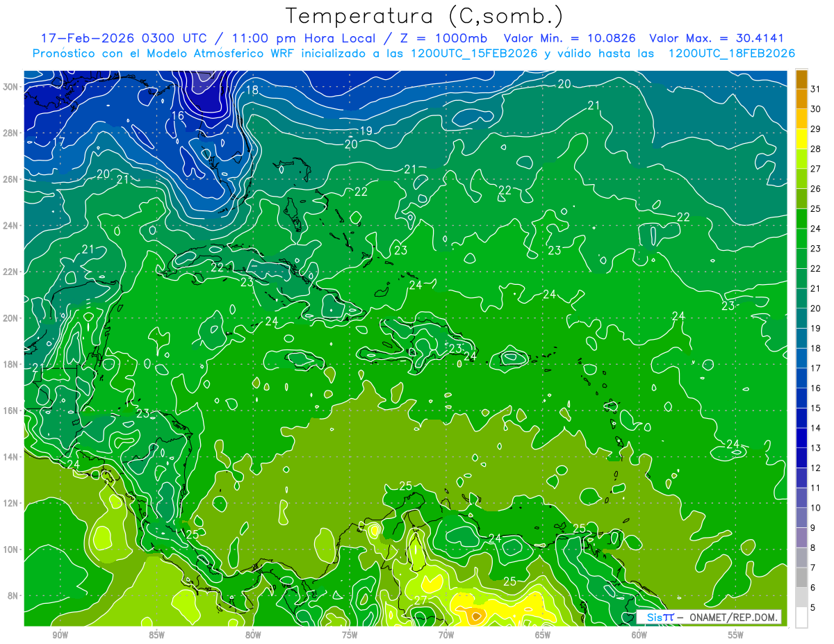This screenshot has width=834, height=644.
Task: Click the '24N' latitude axis label
Action: [x=11, y=226]
